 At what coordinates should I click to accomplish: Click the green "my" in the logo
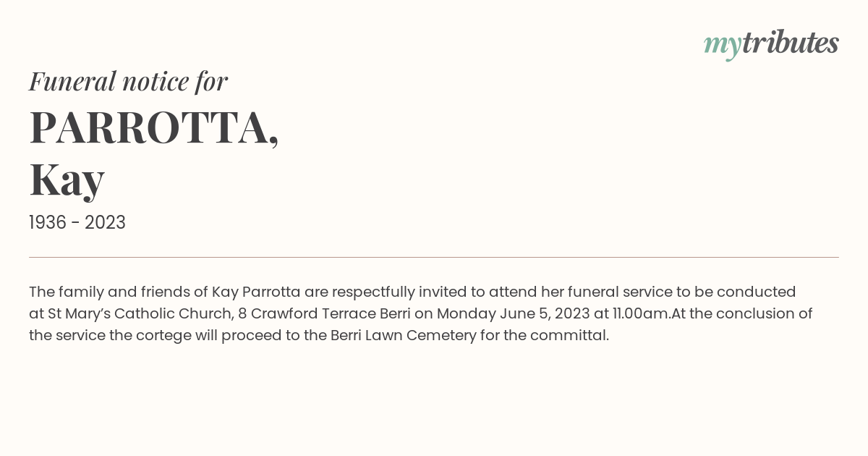coord(723,46)
